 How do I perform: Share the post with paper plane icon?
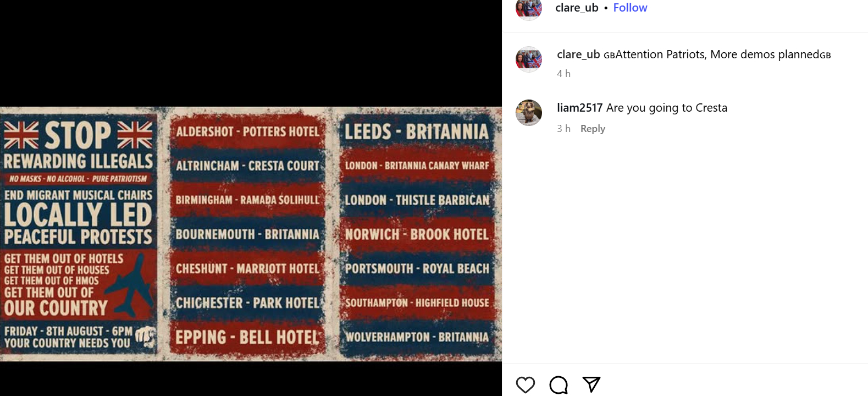click(591, 384)
